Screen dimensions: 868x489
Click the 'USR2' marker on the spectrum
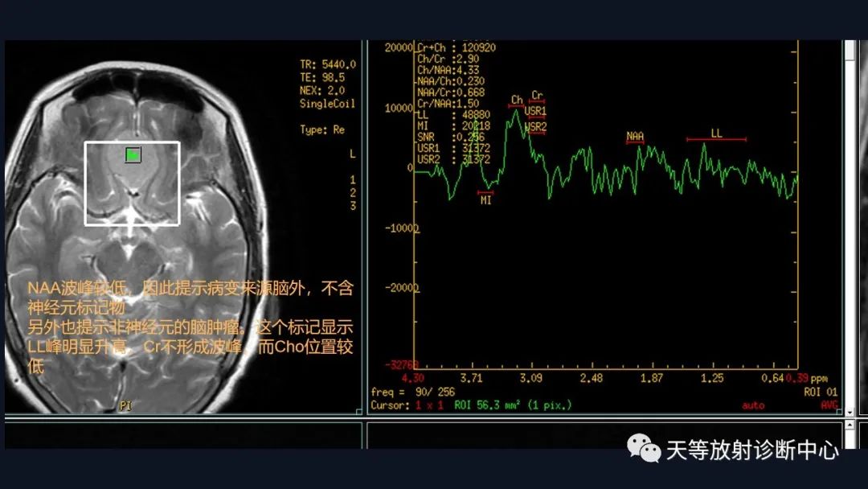click(x=536, y=127)
